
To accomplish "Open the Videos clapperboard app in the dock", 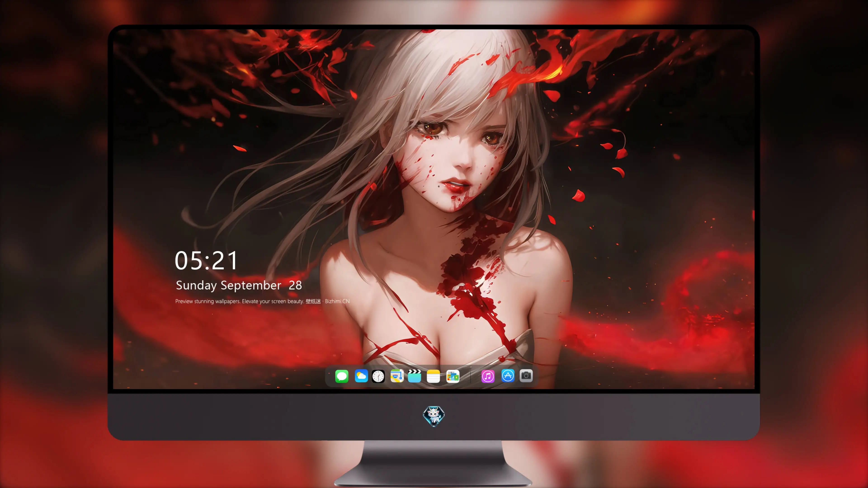I will [415, 376].
